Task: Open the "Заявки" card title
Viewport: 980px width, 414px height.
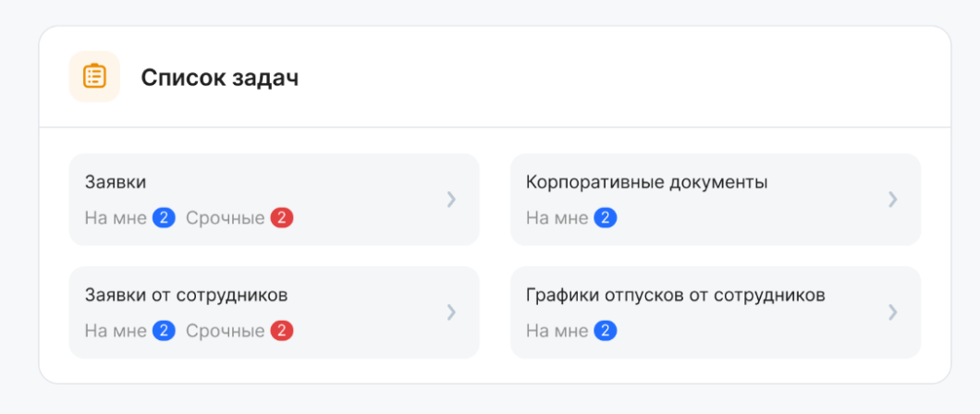Action: (x=116, y=182)
